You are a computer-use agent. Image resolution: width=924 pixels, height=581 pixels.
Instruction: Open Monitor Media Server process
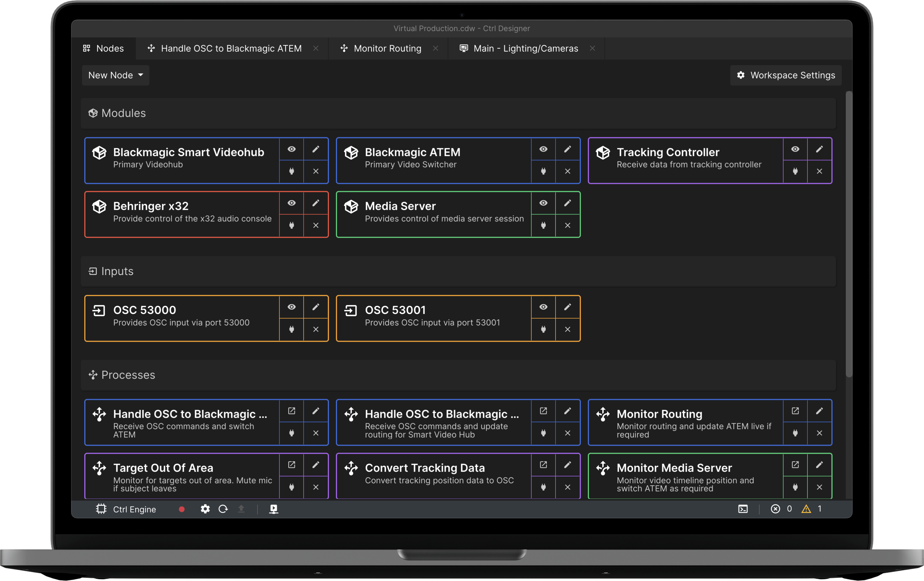795,465
